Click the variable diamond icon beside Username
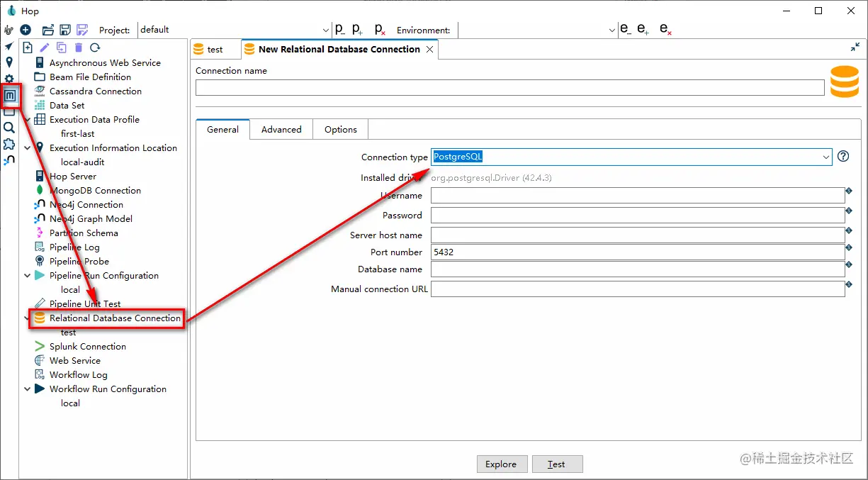The height and width of the screenshot is (480, 868). 848,191
